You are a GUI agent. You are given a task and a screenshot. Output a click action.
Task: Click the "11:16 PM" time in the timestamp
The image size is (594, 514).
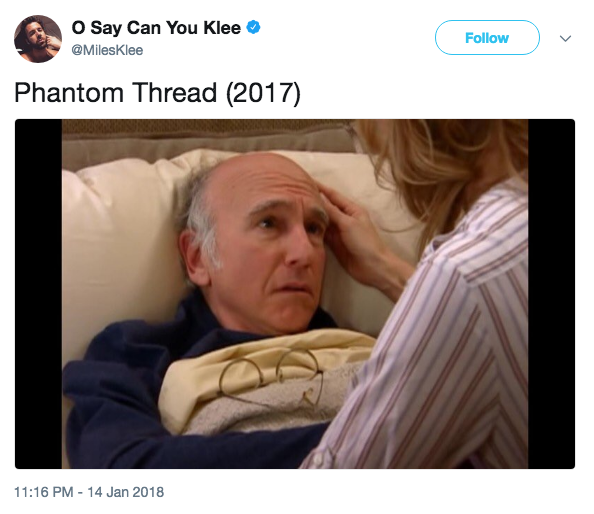pos(44,492)
